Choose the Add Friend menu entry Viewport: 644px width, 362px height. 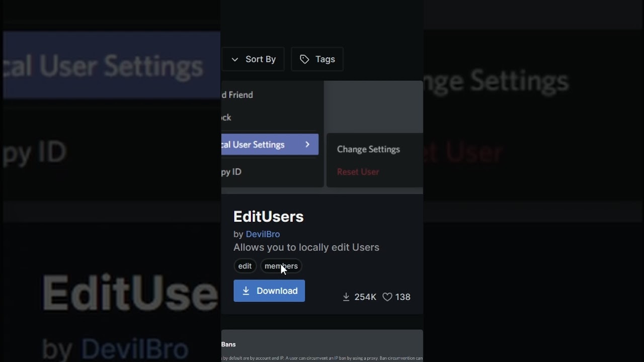(237, 95)
